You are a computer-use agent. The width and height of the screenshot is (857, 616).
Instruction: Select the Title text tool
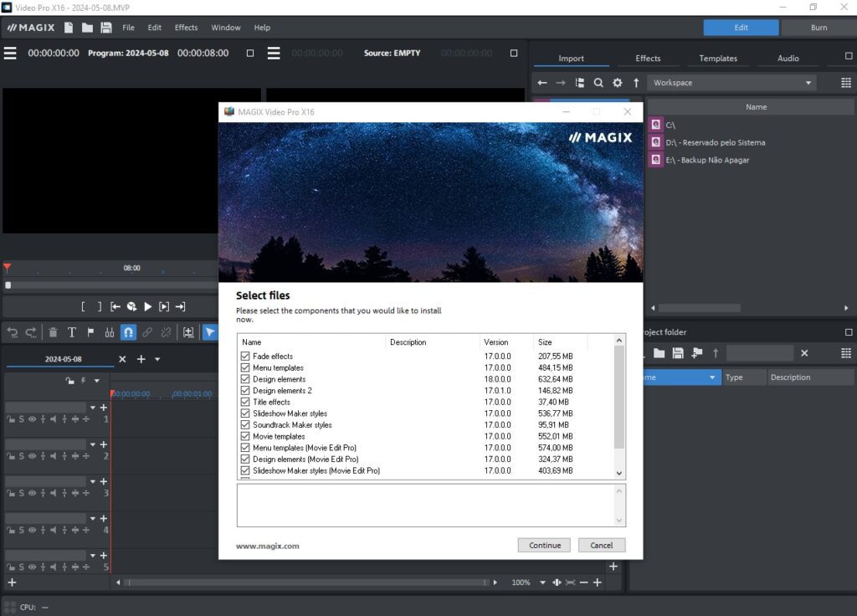tap(71, 332)
